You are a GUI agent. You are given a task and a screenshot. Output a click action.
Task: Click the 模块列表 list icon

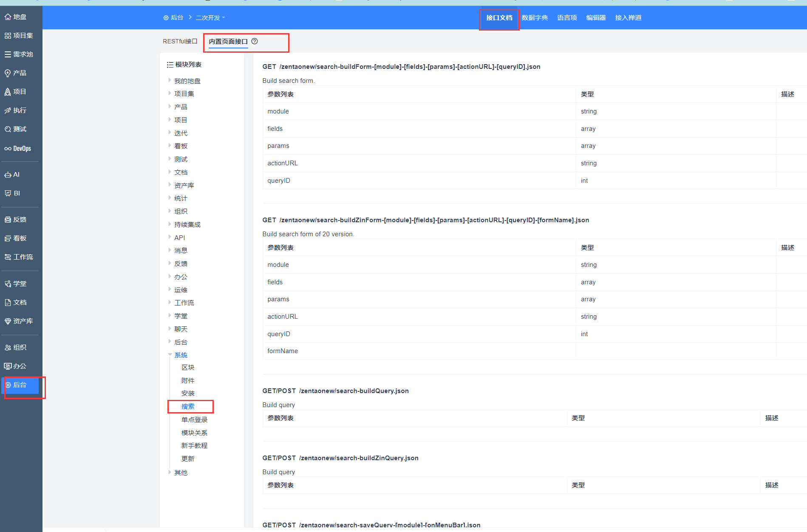coord(170,65)
